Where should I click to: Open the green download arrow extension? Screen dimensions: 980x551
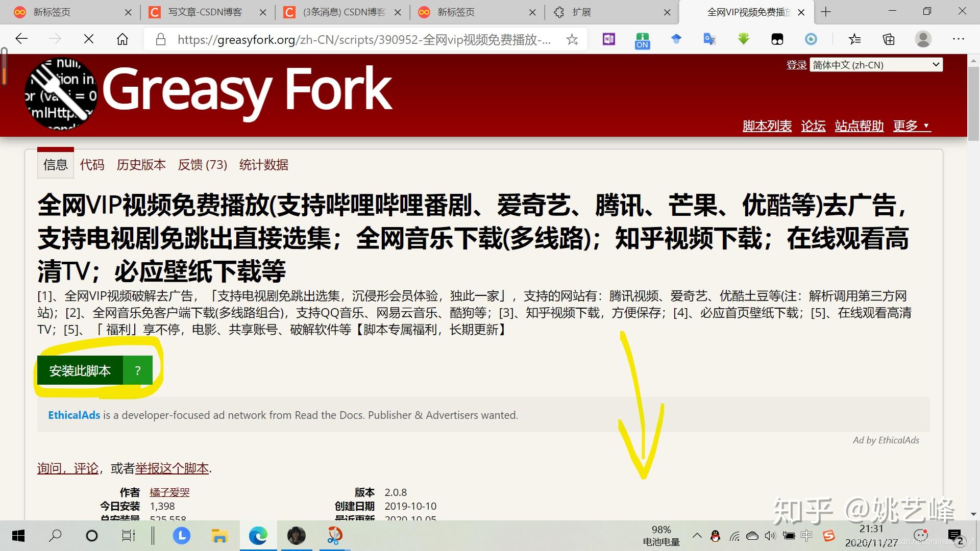click(x=744, y=39)
